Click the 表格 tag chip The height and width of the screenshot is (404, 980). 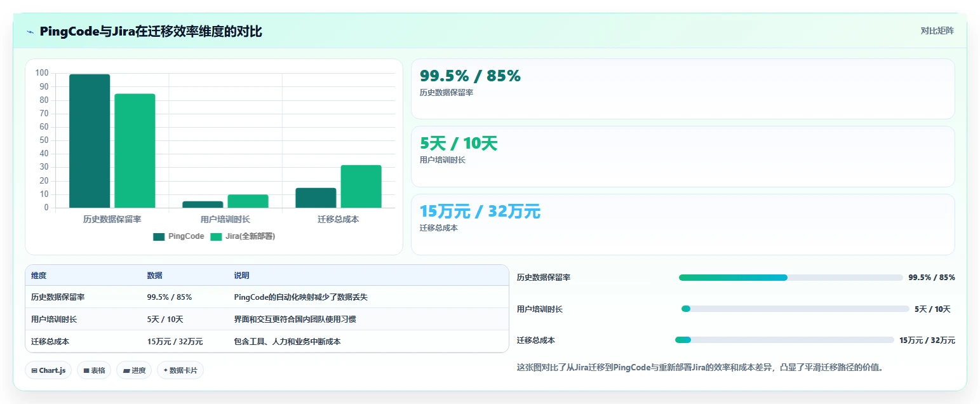click(94, 370)
